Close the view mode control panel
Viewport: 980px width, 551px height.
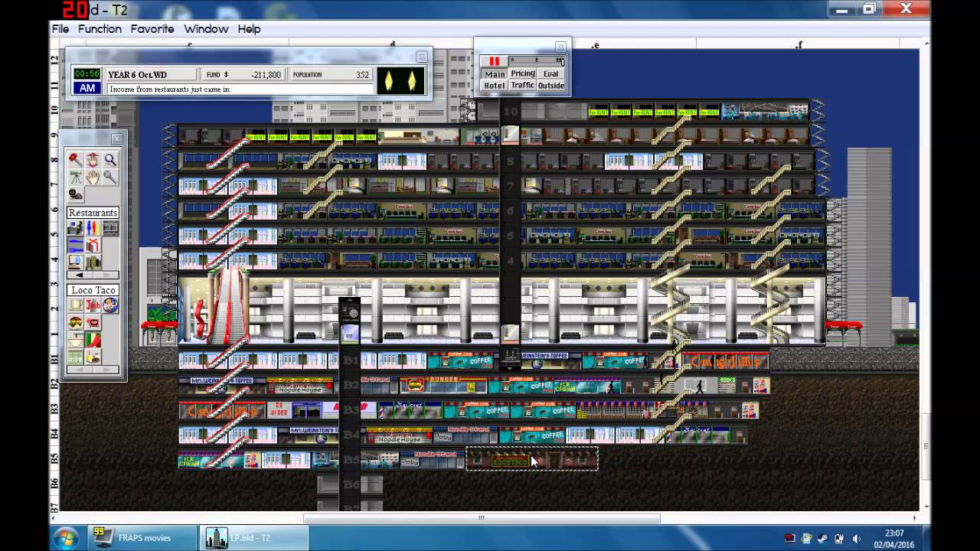pos(560,47)
